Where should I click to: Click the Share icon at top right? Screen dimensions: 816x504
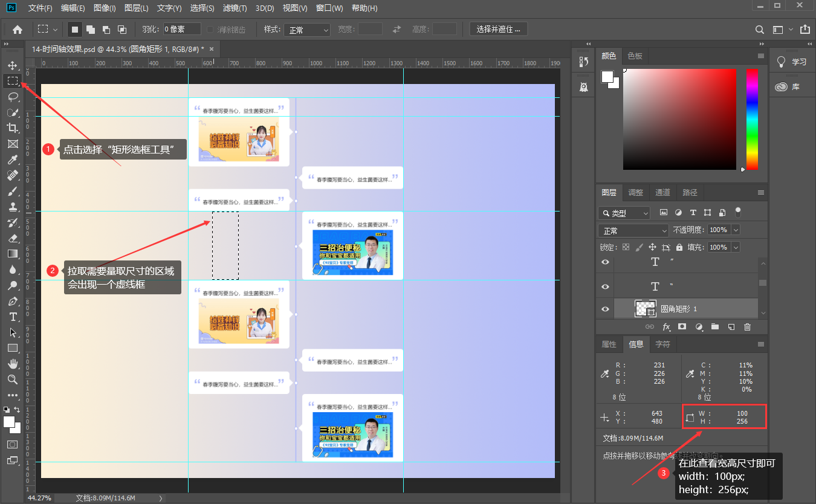(805, 29)
